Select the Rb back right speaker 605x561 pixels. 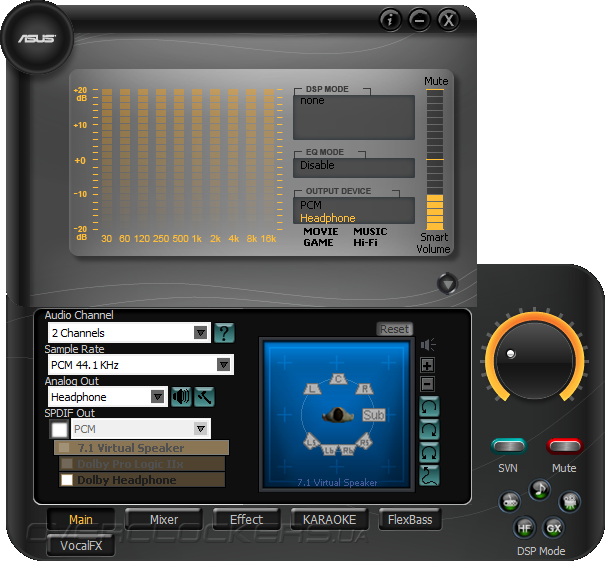[x=348, y=450]
